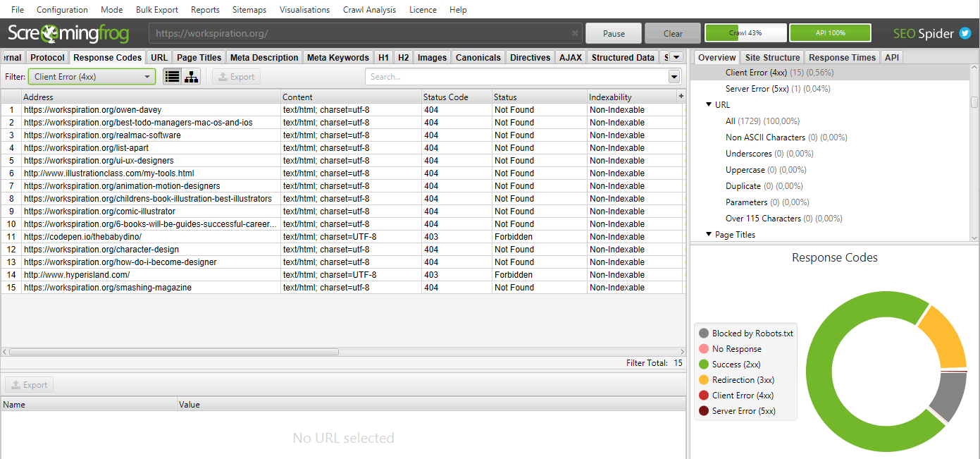This screenshot has height=459, width=980.
Task: Open the Crawl Analysis menu
Action: click(x=369, y=10)
